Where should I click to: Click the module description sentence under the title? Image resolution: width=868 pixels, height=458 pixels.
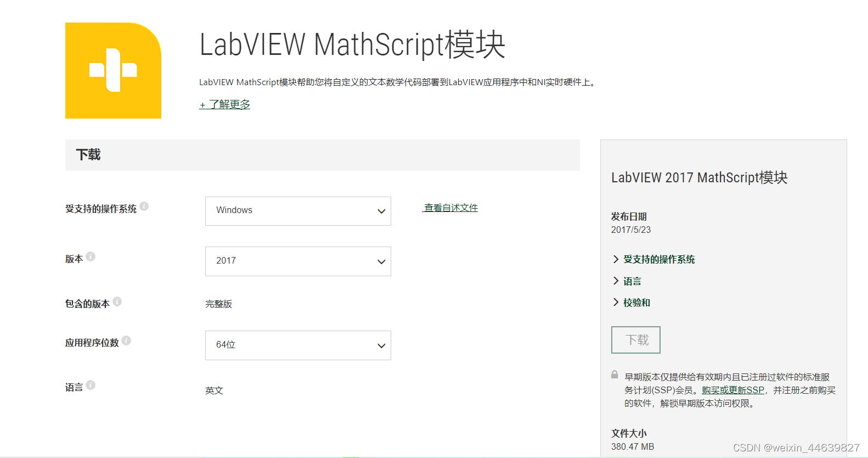click(x=399, y=82)
